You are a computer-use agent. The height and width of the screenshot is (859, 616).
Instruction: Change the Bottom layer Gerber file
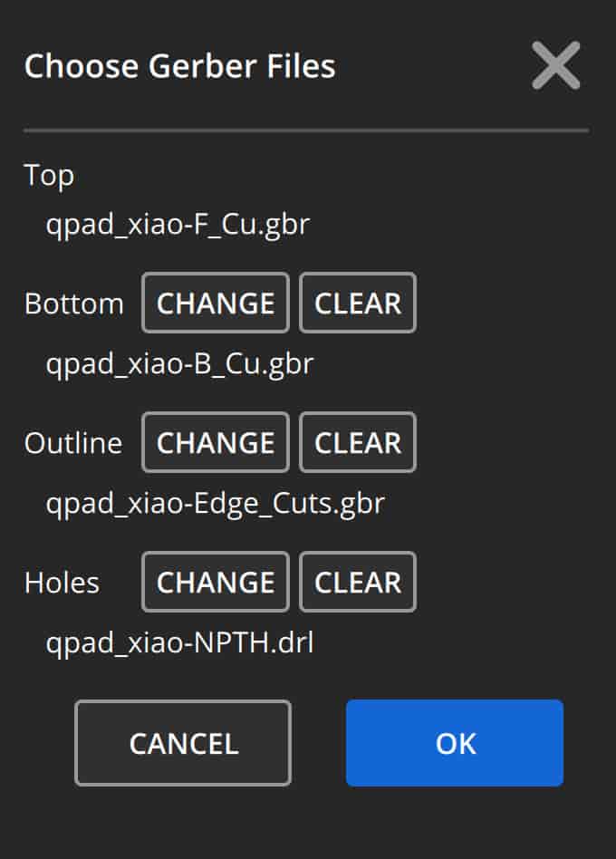pyautogui.click(x=216, y=303)
